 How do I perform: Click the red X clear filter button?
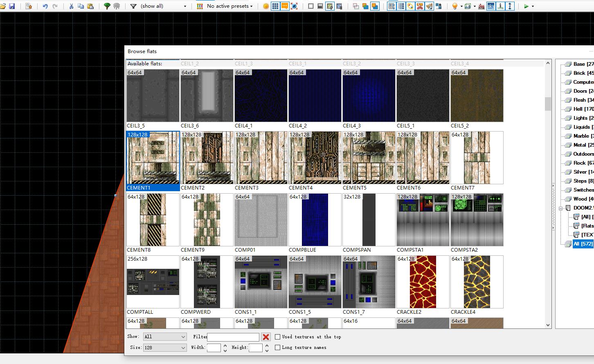pos(266,337)
